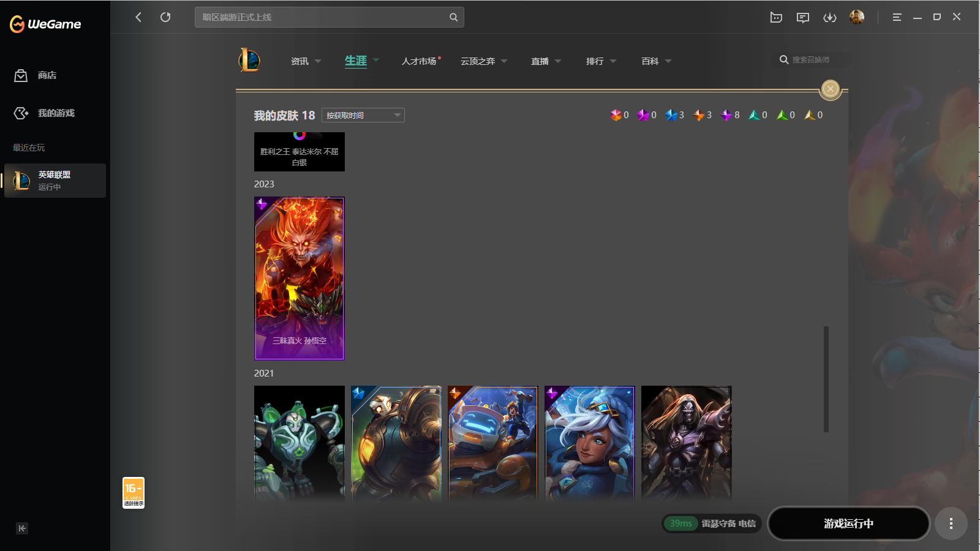
Task: Click the 39ms 雷瑟守备 server indicator
Action: 712,523
